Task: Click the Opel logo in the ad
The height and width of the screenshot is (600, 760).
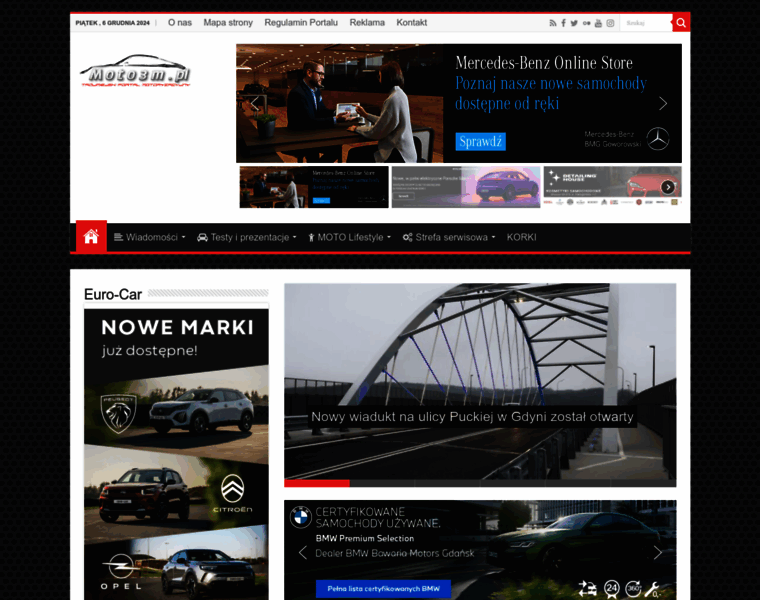Action: coord(121,572)
